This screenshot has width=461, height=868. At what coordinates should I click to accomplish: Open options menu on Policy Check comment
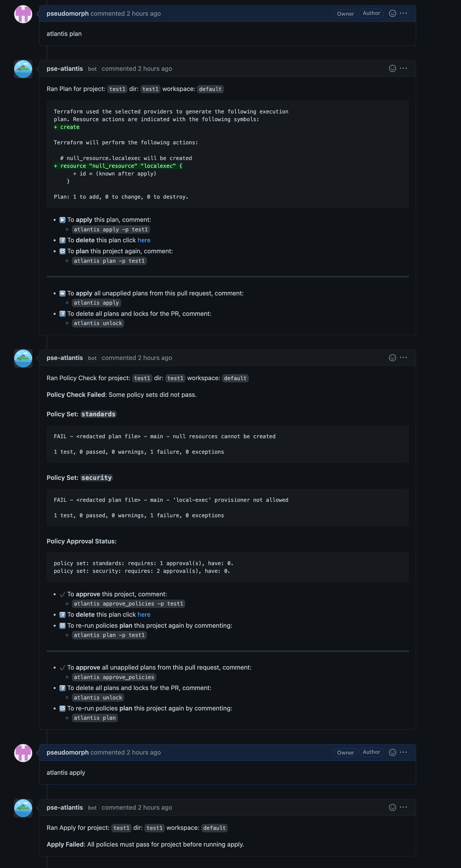(403, 357)
